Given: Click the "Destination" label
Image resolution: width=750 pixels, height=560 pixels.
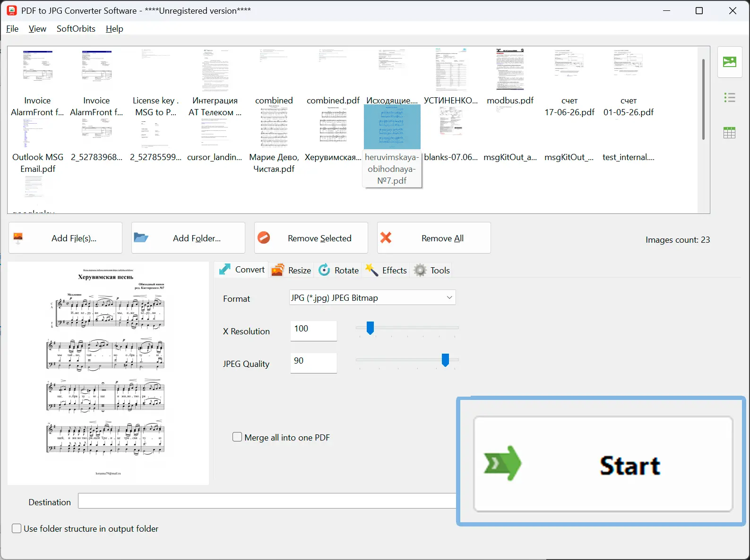Looking at the screenshot, I should point(50,502).
